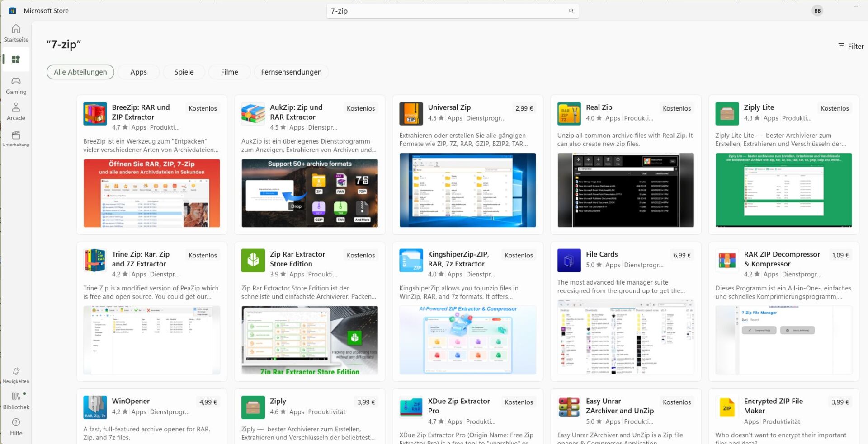Open the Ziply Lite app title
The width and height of the screenshot is (868, 444).
[x=759, y=107]
